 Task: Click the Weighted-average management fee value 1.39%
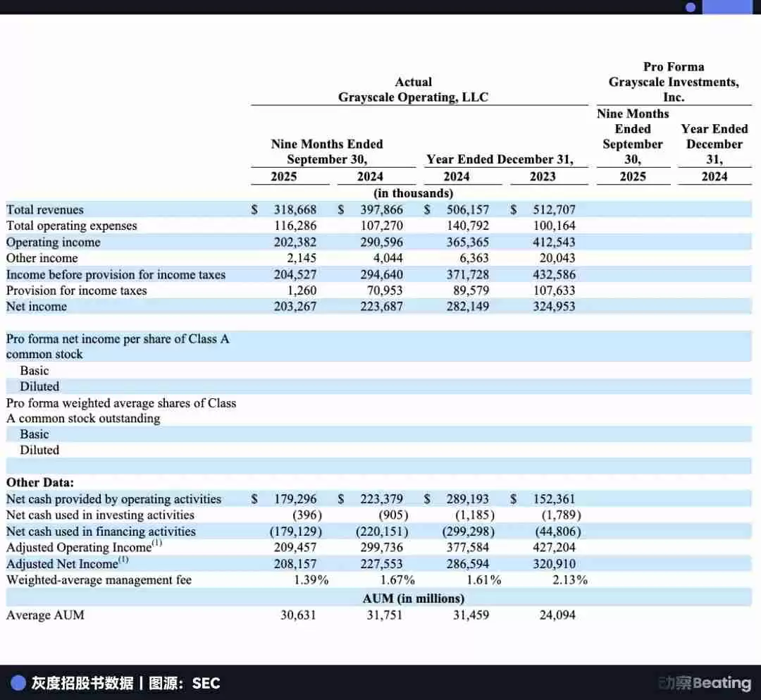[312, 579]
